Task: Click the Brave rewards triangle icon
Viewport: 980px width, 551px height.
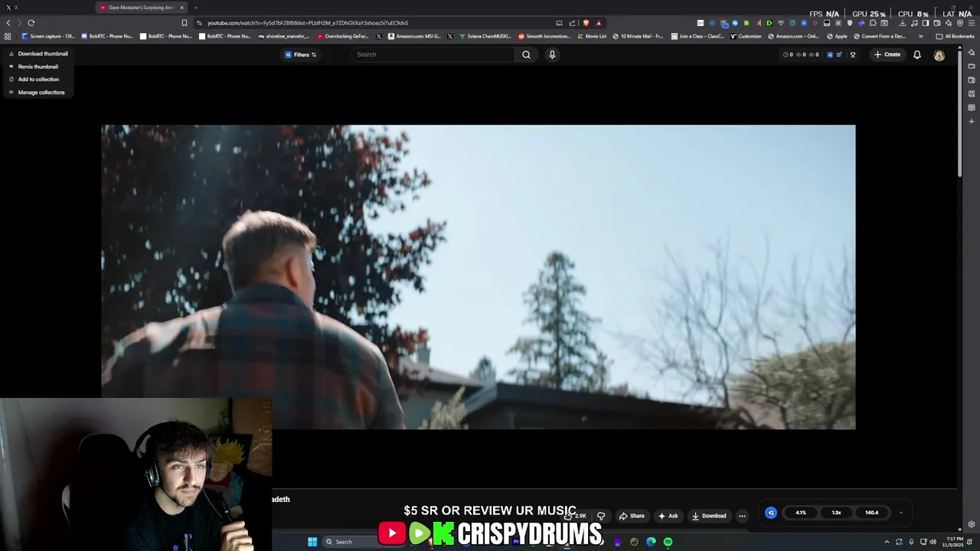Action: [x=599, y=23]
